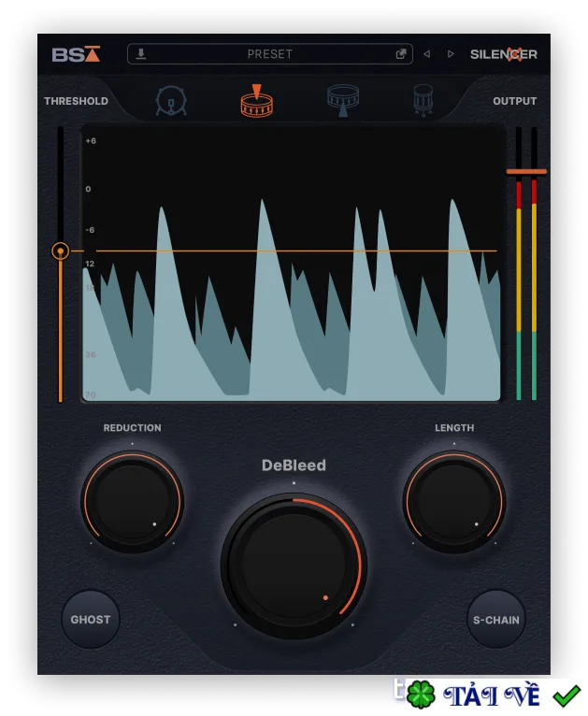Click the orange output level slider handle
Image resolution: width=588 pixels, height=716 pixels.
[526, 172]
